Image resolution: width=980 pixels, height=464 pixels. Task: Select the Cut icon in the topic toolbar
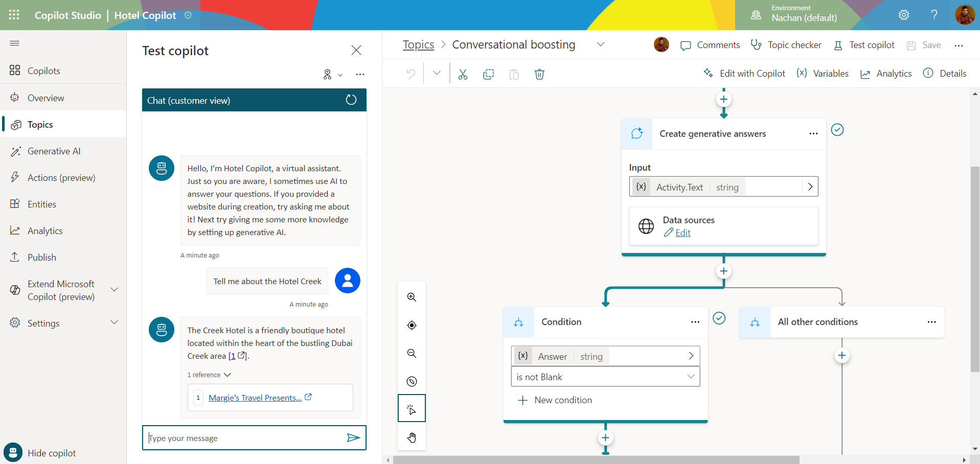point(463,74)
